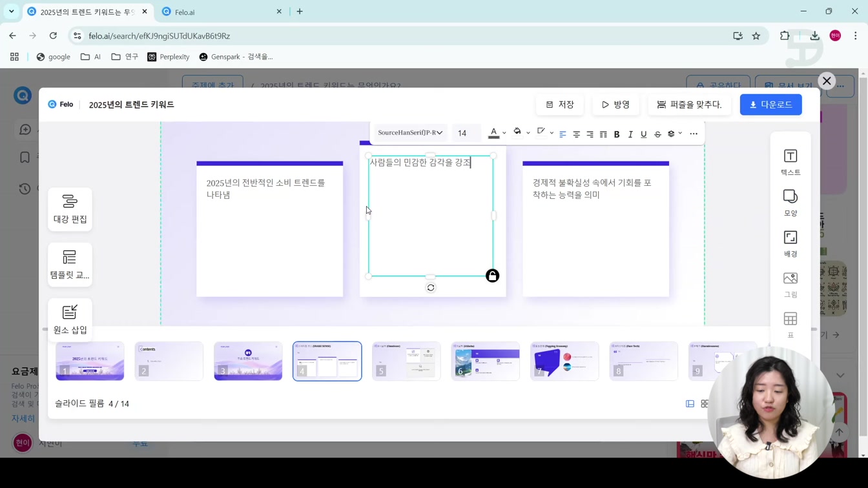Click the 경제적 불확실성 text card
The height and width of the screenshot is (488, 868).
coord(596,229)
